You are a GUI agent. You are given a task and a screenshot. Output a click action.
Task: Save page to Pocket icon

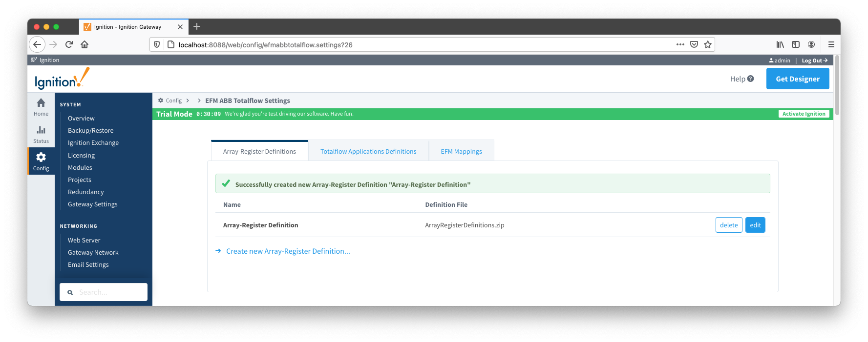(x=694, y=44)
